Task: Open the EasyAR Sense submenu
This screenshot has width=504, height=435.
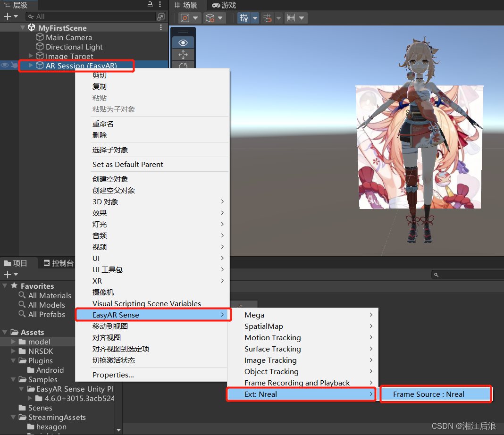Action: coord(153,315)
